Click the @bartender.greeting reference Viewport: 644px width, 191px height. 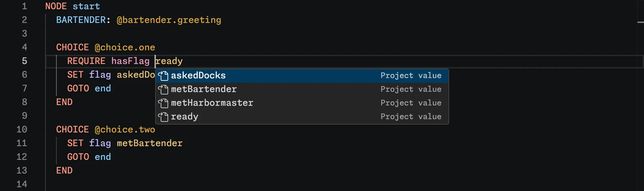coord(169,20)
